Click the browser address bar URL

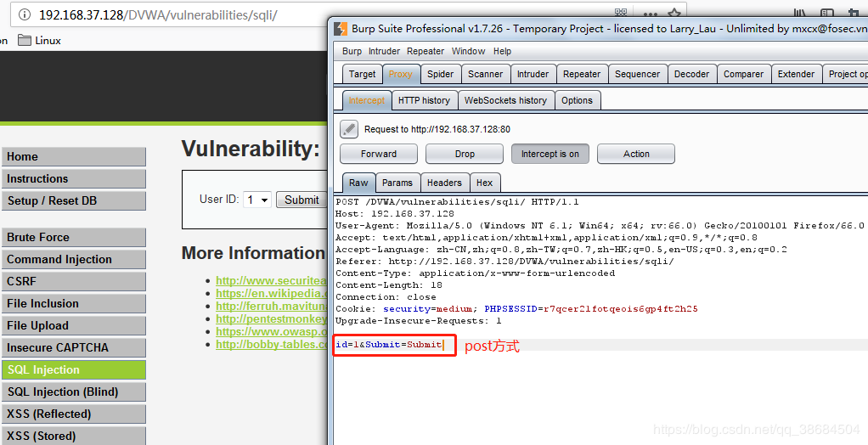(x=158, y=15)
